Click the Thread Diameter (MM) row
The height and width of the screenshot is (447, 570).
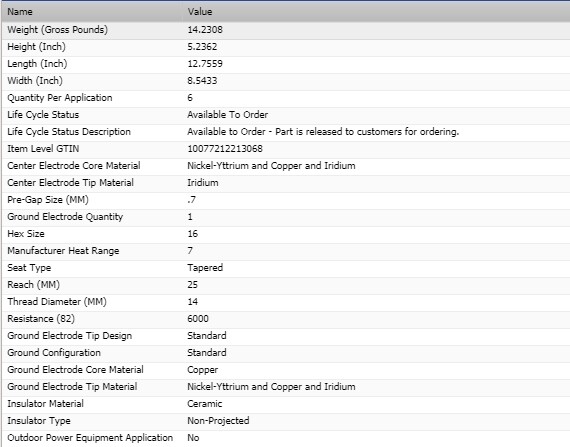(x=286, y=302)
